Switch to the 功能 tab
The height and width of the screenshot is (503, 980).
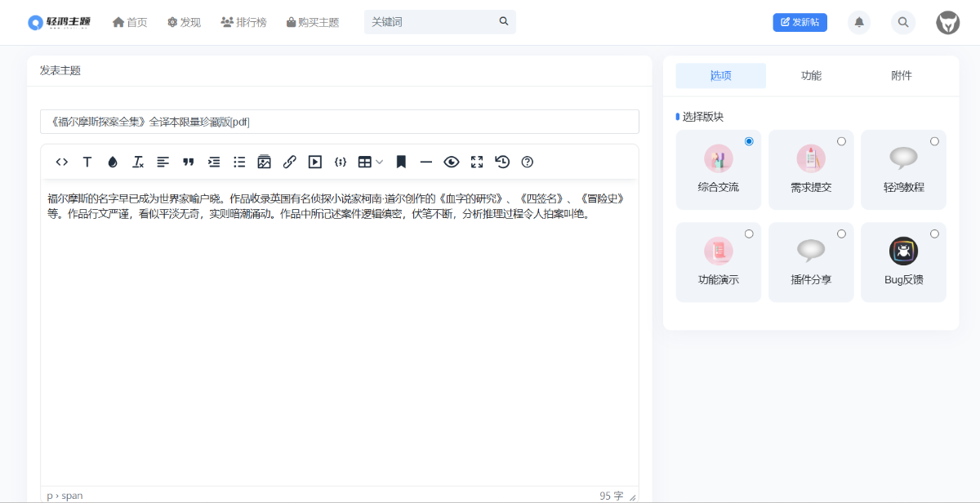[811, 76]
